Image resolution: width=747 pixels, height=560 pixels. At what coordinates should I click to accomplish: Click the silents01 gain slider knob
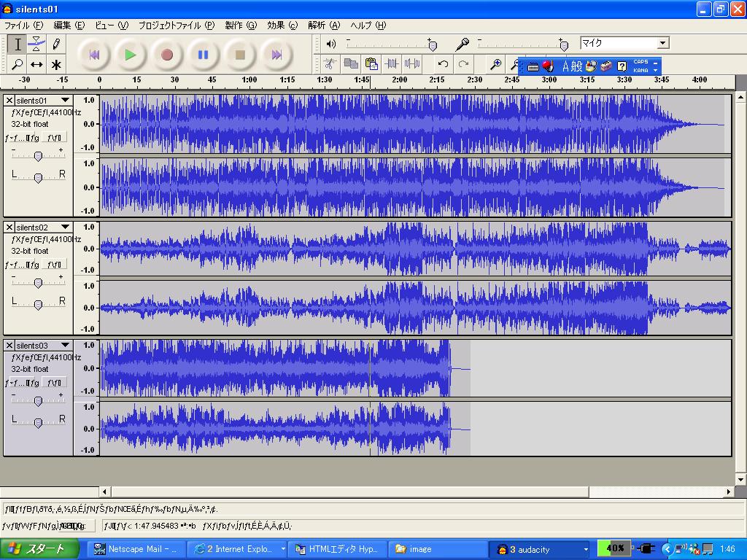coord(38,156)
